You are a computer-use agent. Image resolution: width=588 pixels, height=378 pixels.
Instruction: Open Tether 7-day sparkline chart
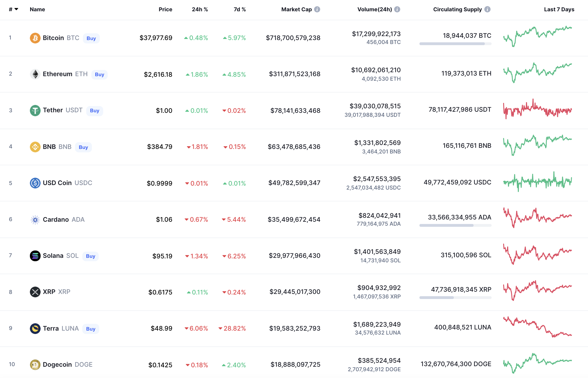(x=538, y=109)
